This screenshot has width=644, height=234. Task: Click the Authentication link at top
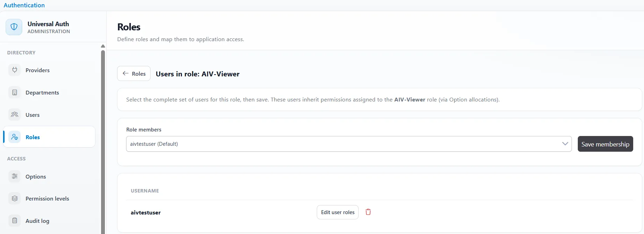pos(24,5)
